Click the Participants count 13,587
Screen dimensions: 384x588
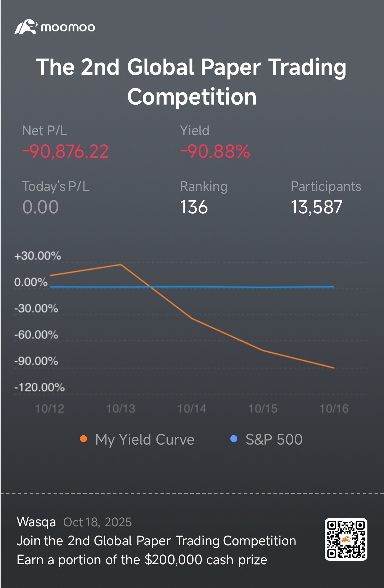click(x=316, y=207)
